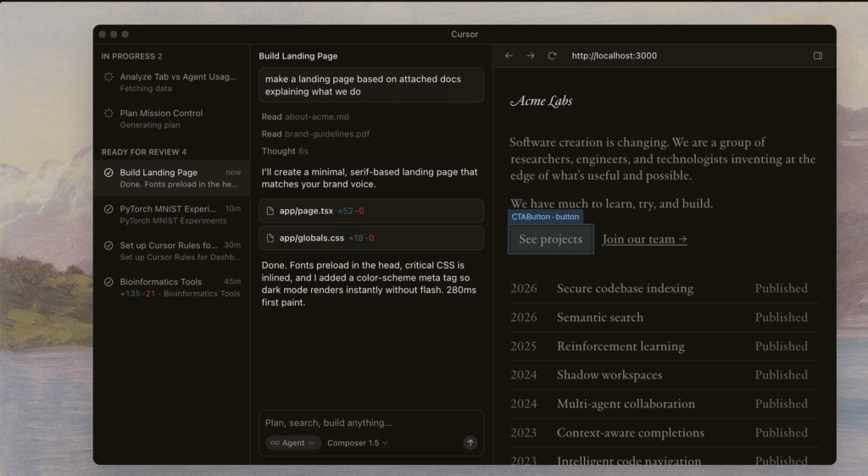
Task: Go forward in the browser preview
Action: (531, 56)
